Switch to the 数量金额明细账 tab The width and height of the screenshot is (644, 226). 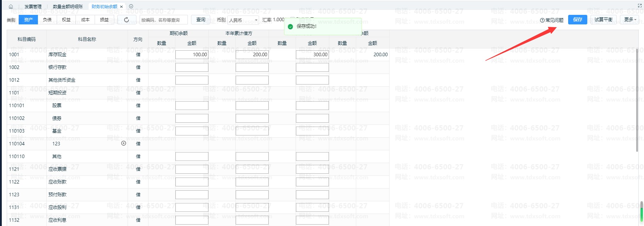(68, 6)
